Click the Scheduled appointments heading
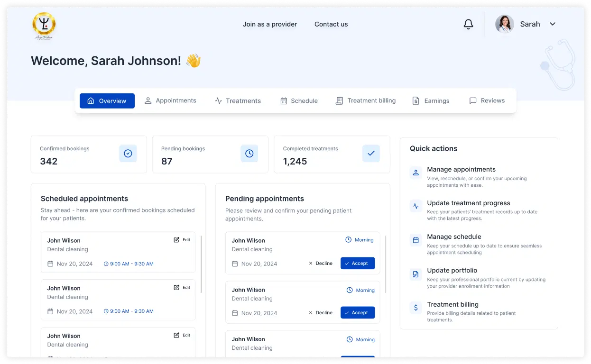 click(x=84, y=199)
